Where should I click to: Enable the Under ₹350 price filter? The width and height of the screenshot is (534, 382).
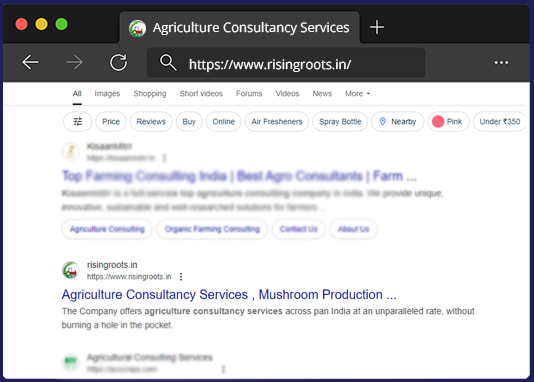tap(499, 122)
